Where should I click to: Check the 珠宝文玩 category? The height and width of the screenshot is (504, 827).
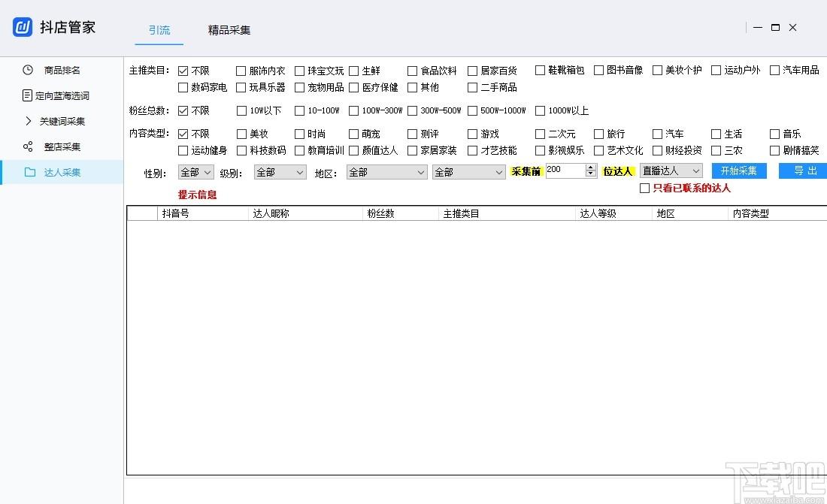299,71
